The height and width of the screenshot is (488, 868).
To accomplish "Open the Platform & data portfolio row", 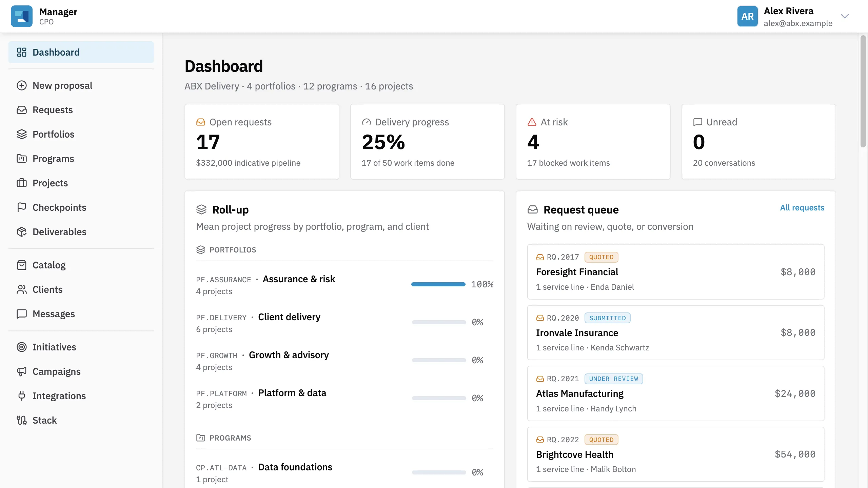I will [344, 399].
